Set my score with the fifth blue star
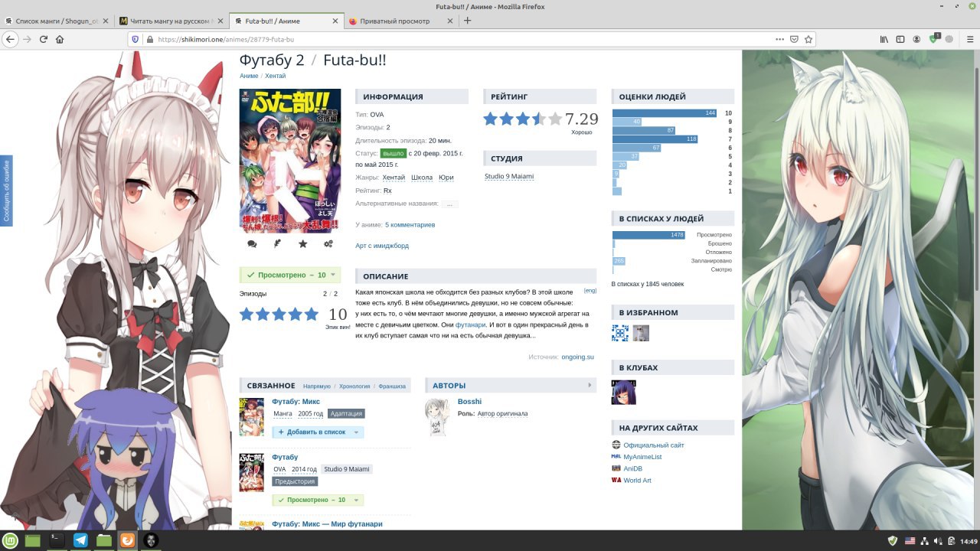Screen dimensions: 980x551 [x=311, y=314]
